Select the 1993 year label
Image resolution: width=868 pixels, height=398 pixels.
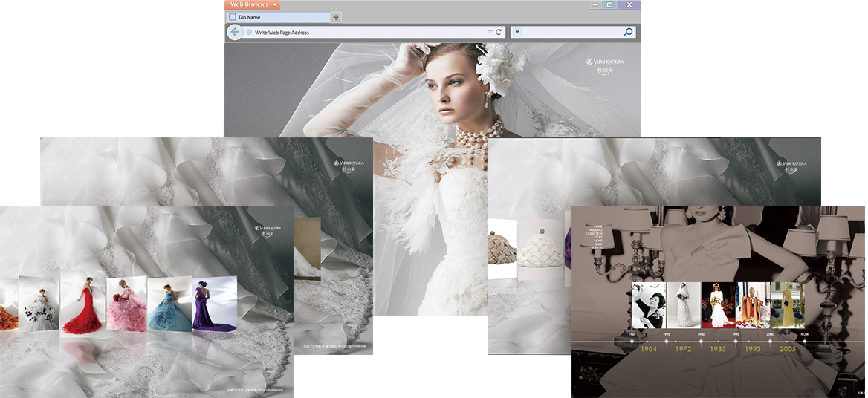tap(753, 349)
